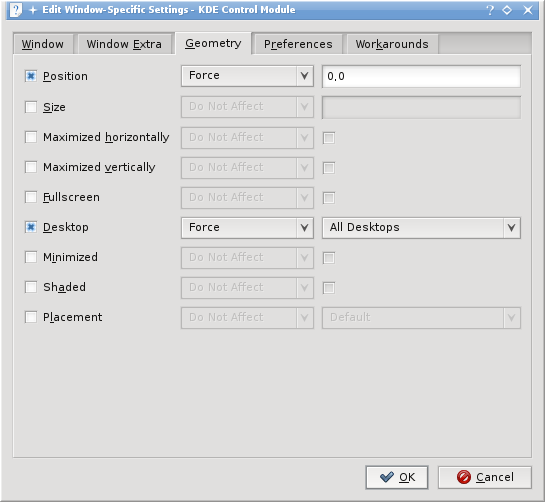The image size is (545, 502).
Task: Go to the Workarounds tab
Action: tap(392, 44)
